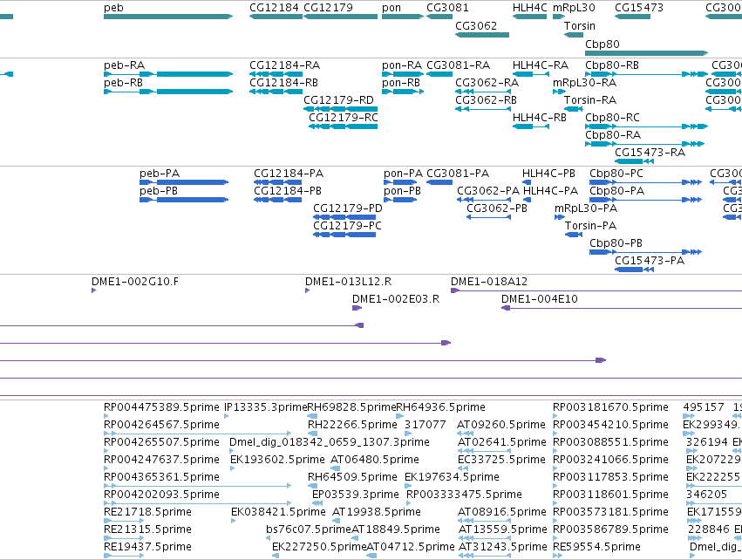This screenshot has width=742, height=560.
Task: Open the HLH4C gene label
Action: tap(529, 8)
